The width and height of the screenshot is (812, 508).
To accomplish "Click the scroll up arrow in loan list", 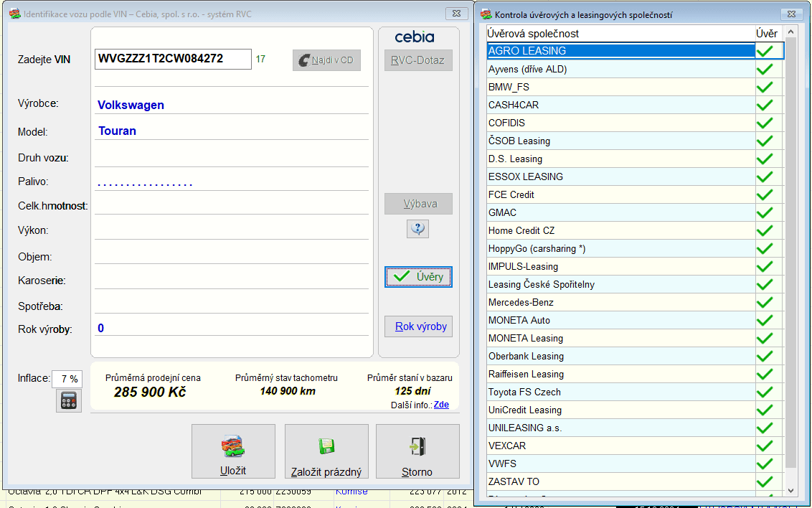I will 790,32.
